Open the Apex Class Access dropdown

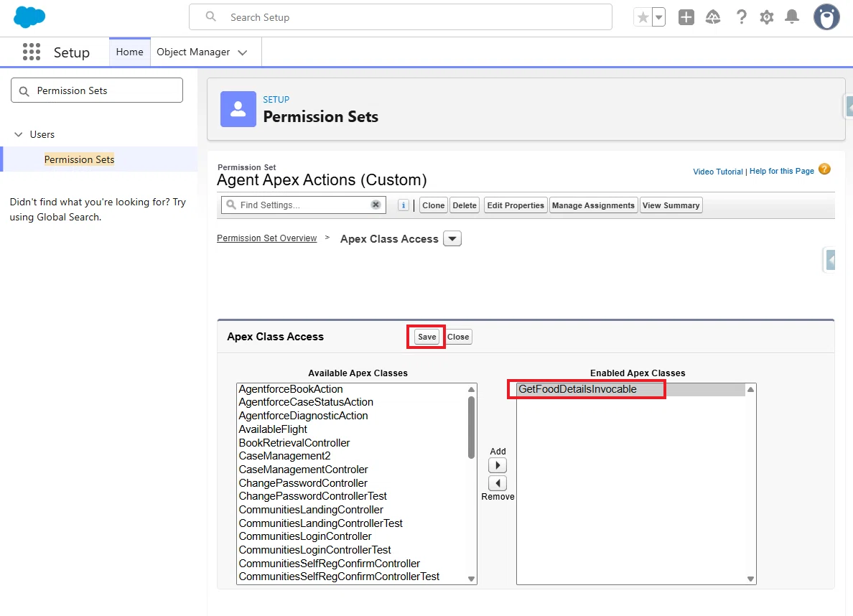click(x=452, y=238)
